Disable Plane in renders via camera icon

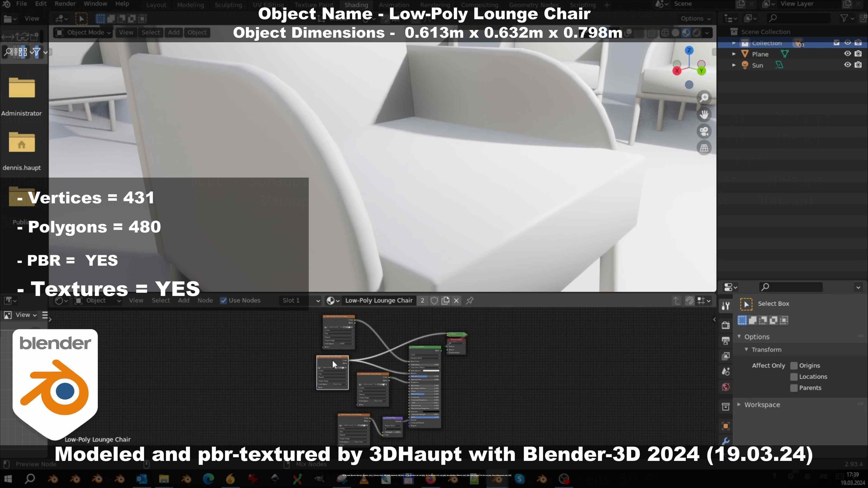click(858, 54)
